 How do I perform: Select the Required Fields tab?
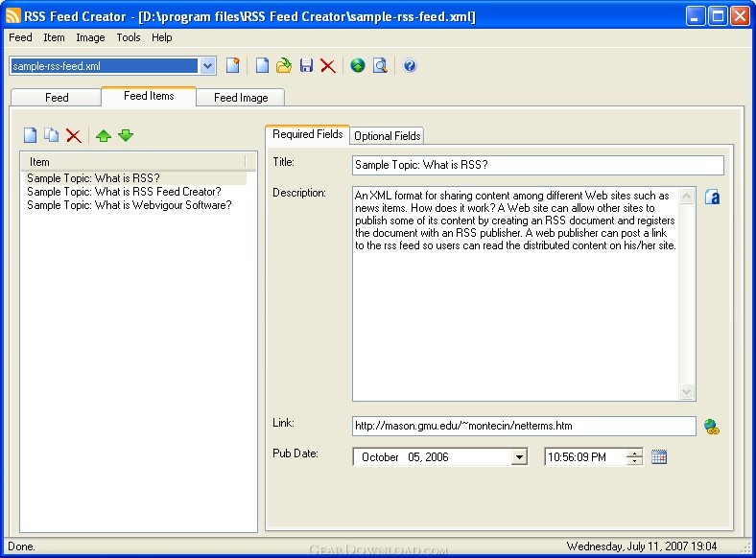[x=308, y=134]
